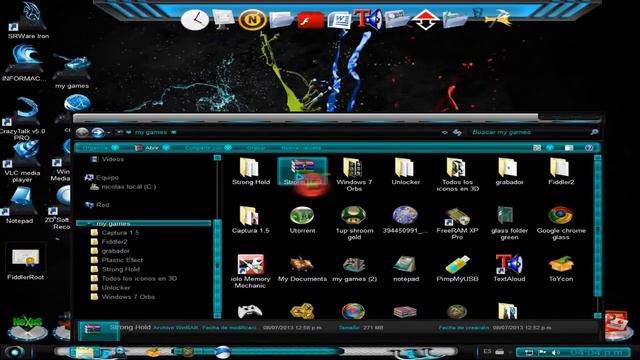
Task: Open Explorer help question mark
Action: coord(589,148)
